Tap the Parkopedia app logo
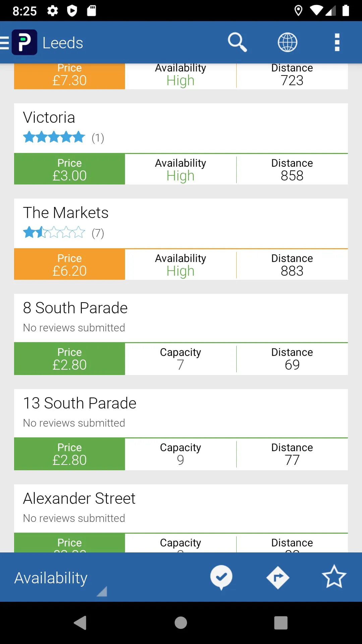This screenshot has width=362, height=644. tap(24, 42)
